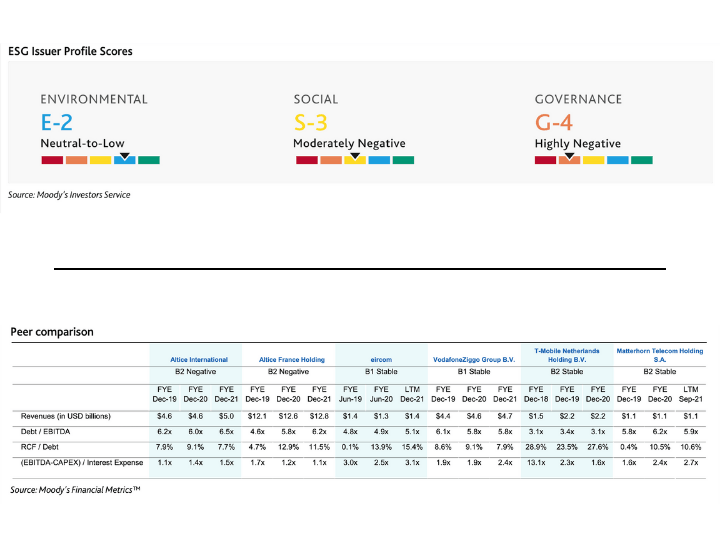Screen dimensions: 720x540
Task: Click the VodafoneZiggo Group B.V. header
Action: point(473,359)
